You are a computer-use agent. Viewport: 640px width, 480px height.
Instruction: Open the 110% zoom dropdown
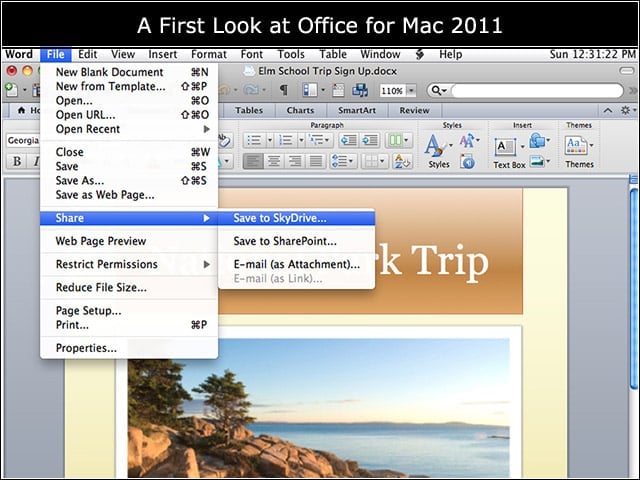[x=411, y=90]
